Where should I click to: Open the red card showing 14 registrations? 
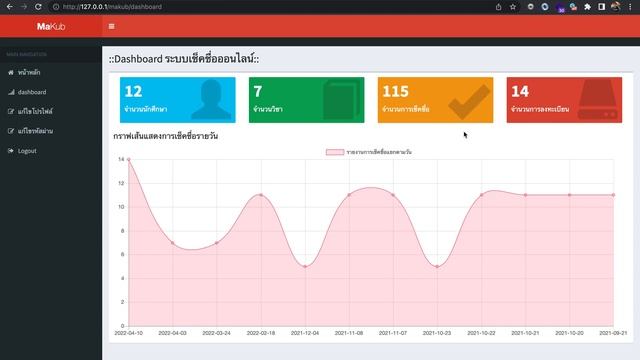pos(564,100)
